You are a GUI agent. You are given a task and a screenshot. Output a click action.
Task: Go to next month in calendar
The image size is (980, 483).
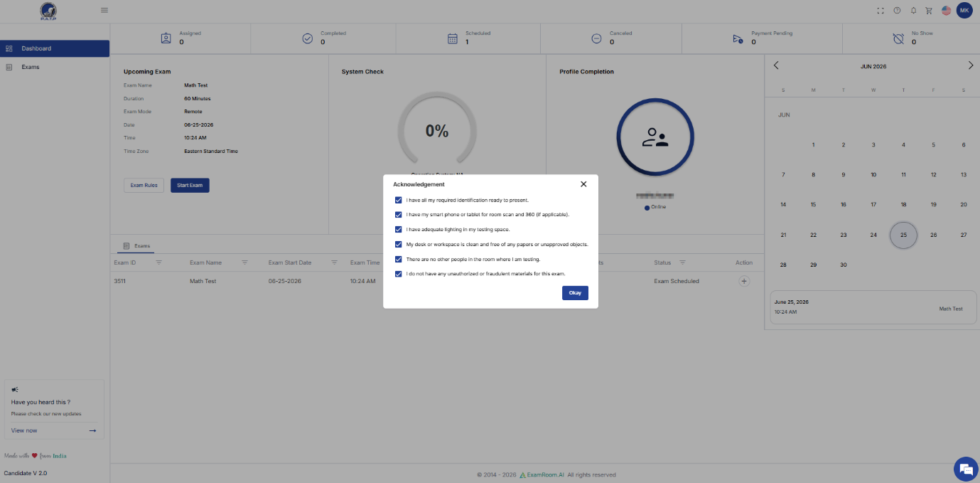point(971,65)
